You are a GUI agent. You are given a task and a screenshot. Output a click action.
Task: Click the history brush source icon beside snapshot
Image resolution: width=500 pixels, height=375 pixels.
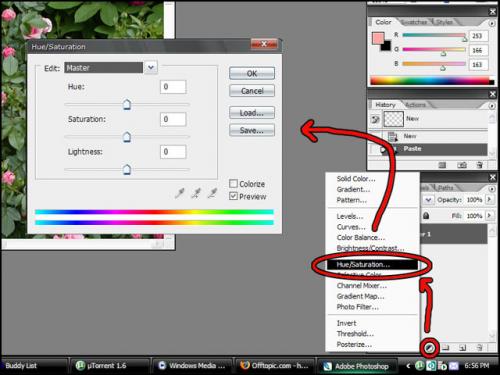375,119
